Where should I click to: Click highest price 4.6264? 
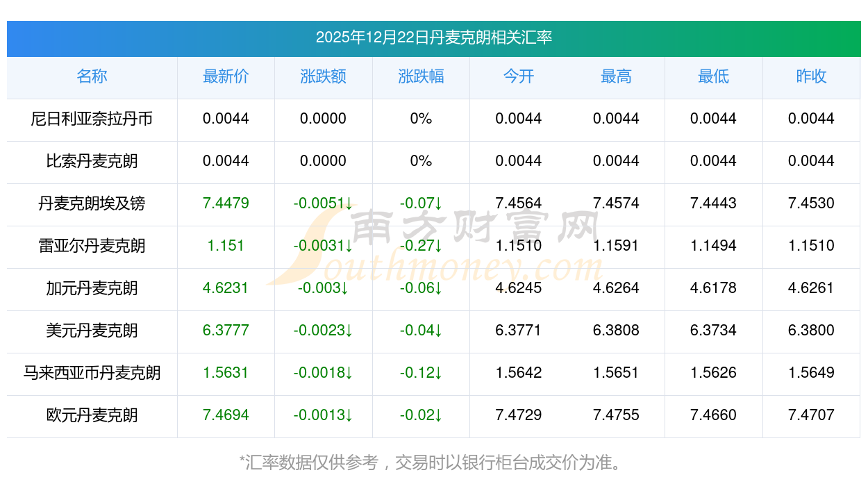point(616,288)
